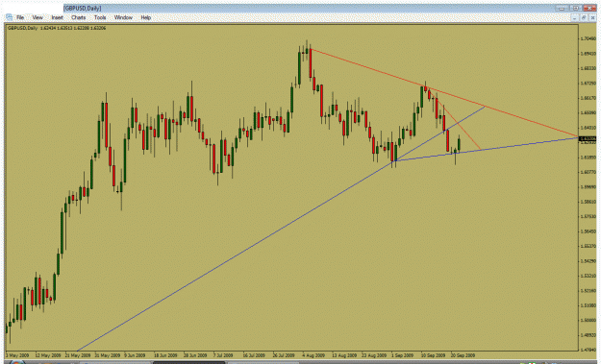Click the 20 Sep 2009 date label

click(x=463, y=355)
